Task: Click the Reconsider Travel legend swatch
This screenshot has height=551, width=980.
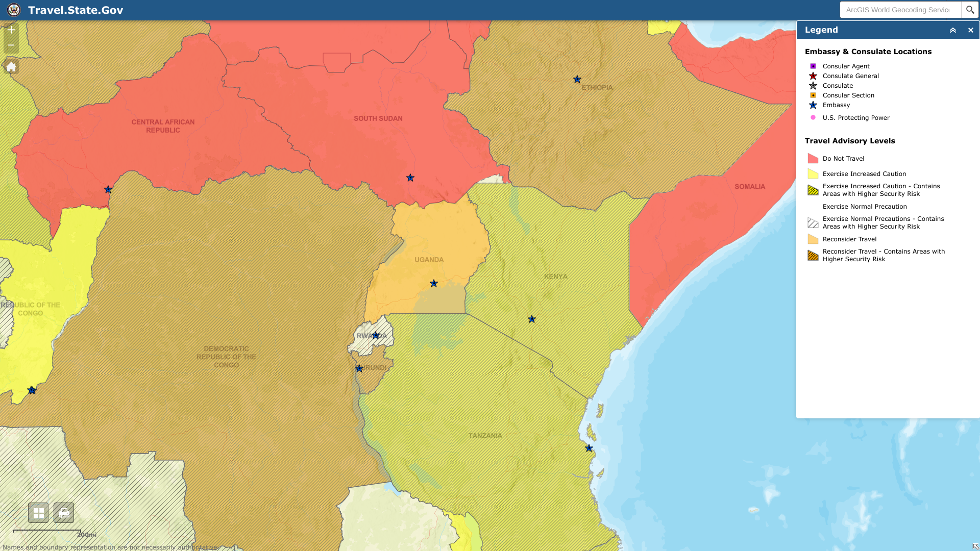Action: click(x=813, y=239)
